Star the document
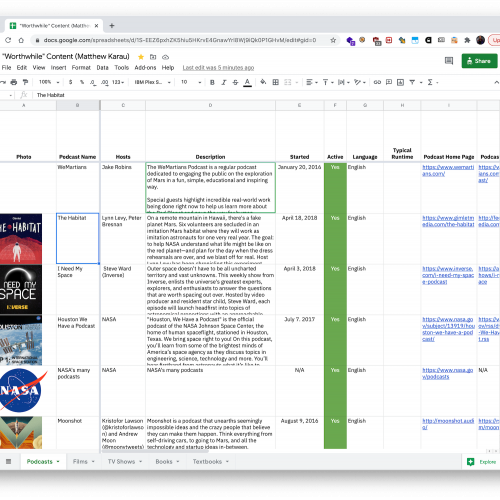The width and height of the screenshot is (500, 500). tap(141, 57)
